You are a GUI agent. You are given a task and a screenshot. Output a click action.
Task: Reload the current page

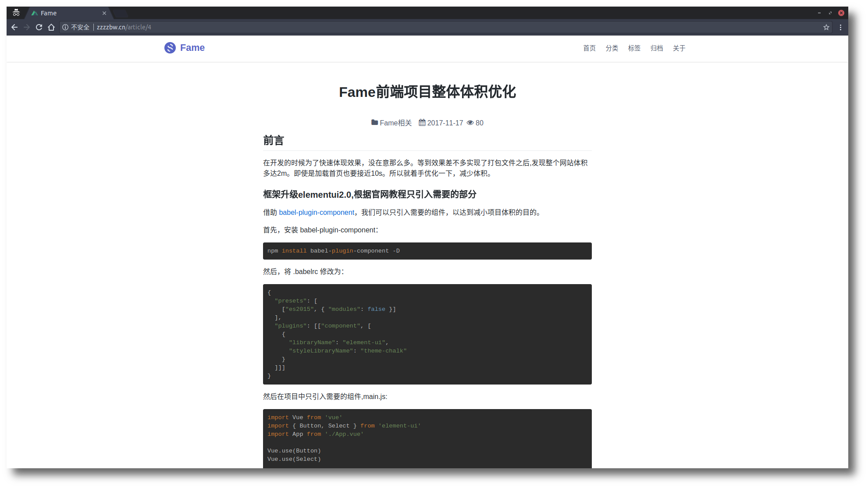39,27
